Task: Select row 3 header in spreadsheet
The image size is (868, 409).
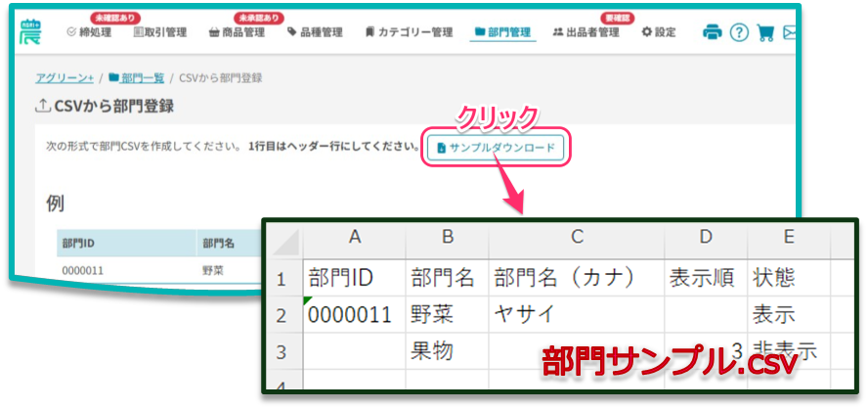Action: pyautogui.click(x=282, y=349)
